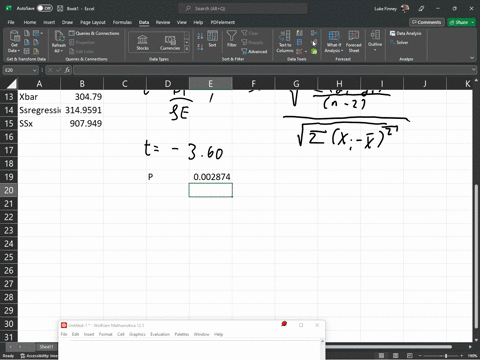This screenshot has height=360, width=480.
Task: Click the Insert Function fx icon
Action: [67, 70]
